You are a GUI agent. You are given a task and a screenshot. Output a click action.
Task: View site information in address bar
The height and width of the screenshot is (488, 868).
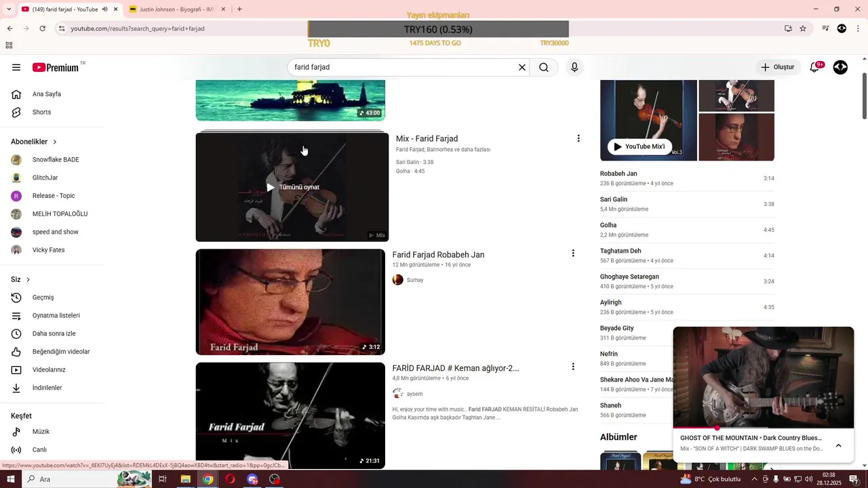point(62,28)
